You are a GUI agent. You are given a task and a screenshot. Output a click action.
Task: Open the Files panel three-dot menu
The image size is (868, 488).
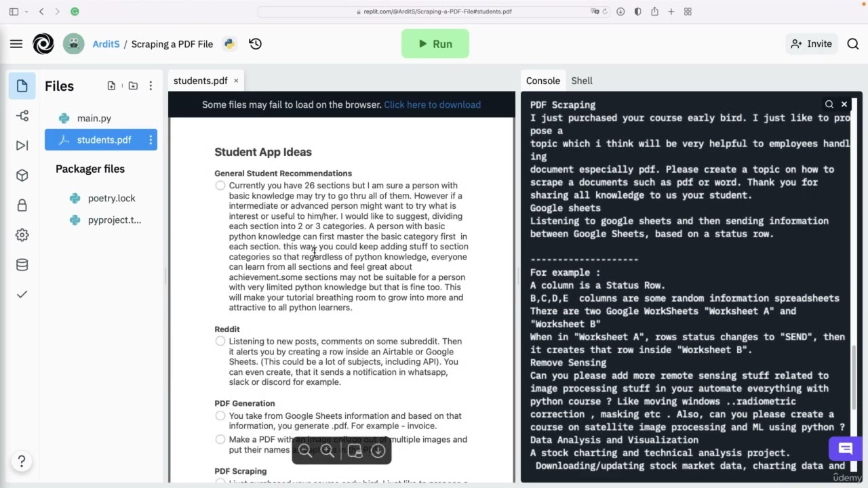[x=151, y=86]
